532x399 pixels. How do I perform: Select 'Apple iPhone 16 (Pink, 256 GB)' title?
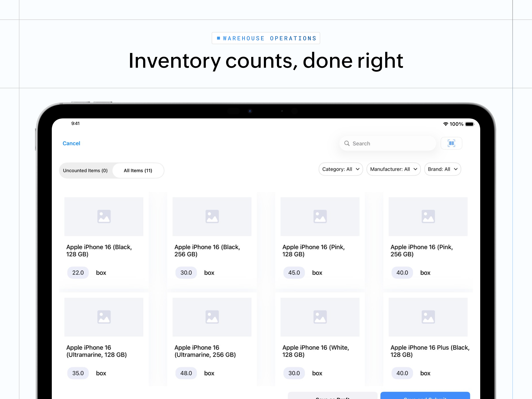pyautogui.click(x=422, y=251)
